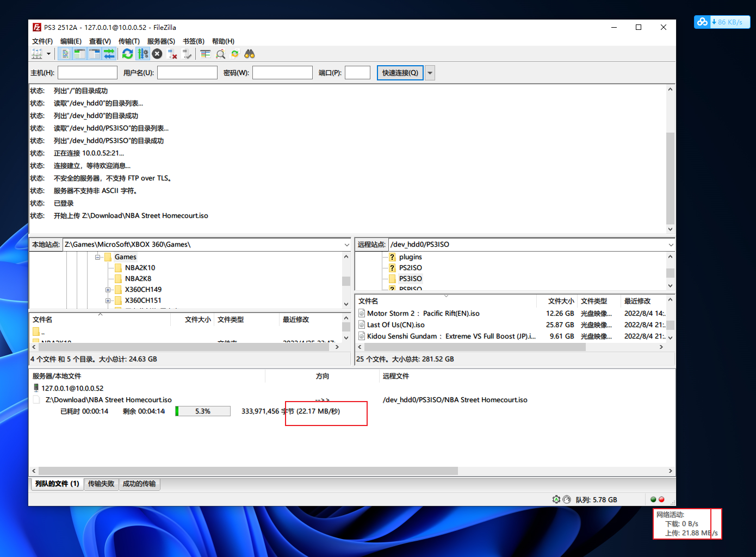Screen dimensions: 756x557
Task: Open the 编辑(E) menu
Action: point(71,41)
